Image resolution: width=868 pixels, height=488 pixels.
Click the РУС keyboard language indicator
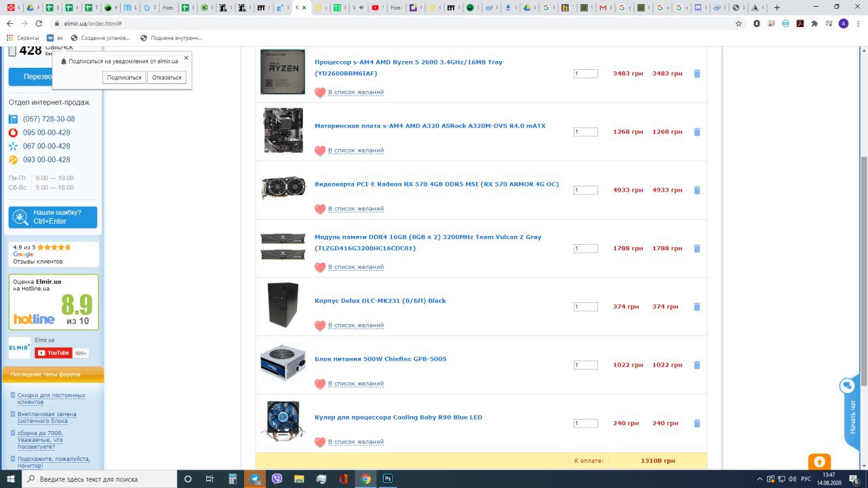click(806, 479)
